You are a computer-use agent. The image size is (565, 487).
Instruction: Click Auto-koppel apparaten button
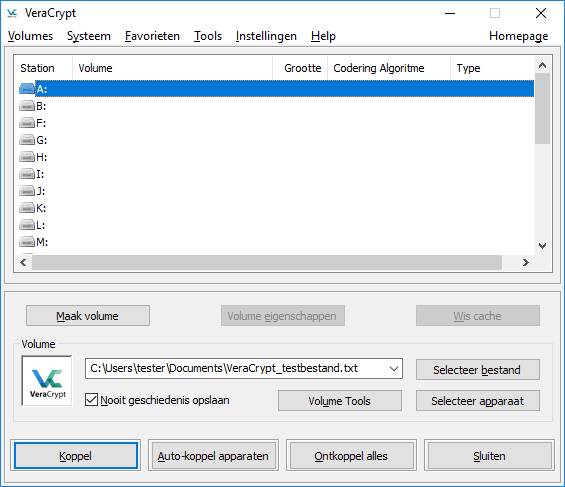tap(213, 456)
